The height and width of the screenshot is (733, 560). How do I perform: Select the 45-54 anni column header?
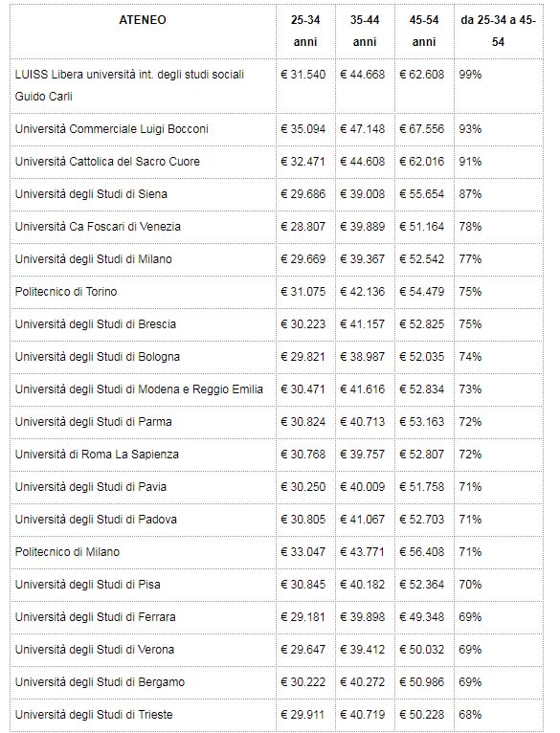click(x=424, y=31)
